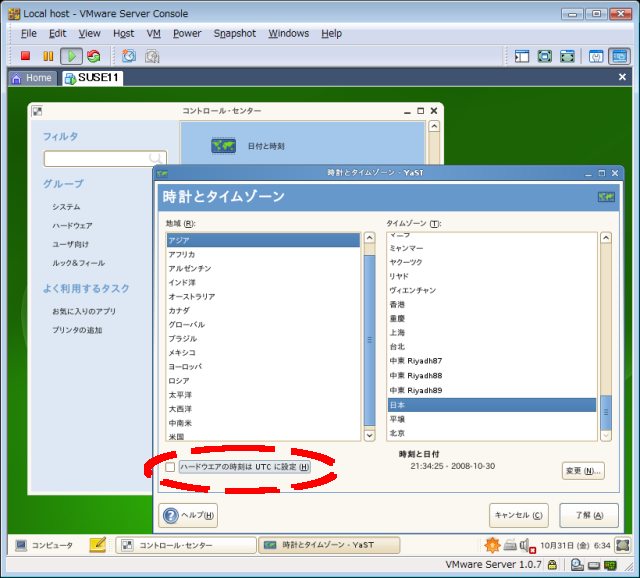Click the Quick Switch mode icon
Viewport: 640px width, 578px height.
click(567, 56)
